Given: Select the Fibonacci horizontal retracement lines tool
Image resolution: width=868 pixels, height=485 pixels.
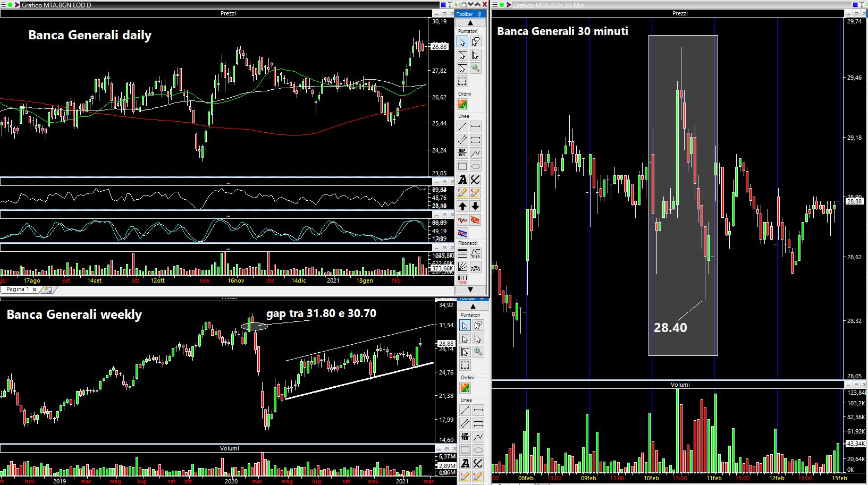Looking at the screenshot, I should click(462, 253).
